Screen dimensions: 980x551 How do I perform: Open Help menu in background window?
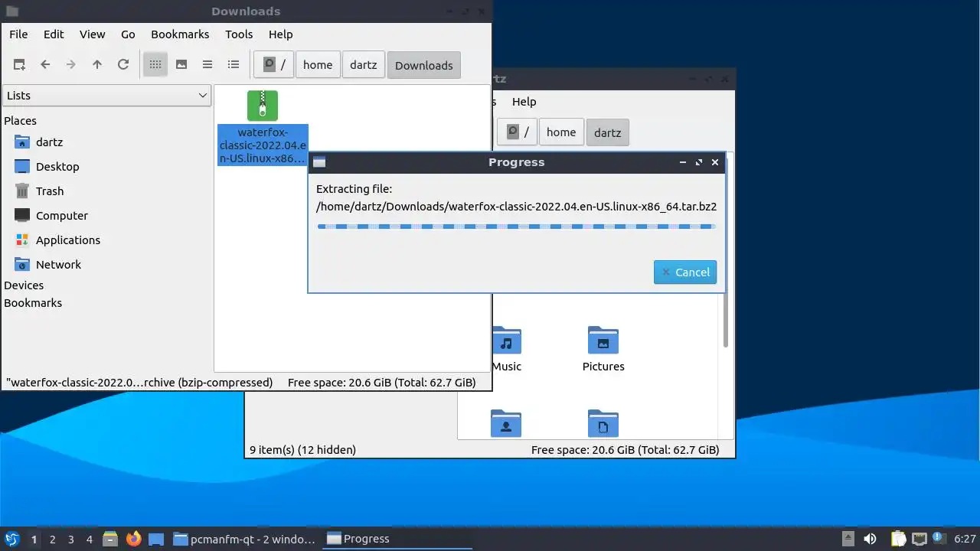[524, 102]
